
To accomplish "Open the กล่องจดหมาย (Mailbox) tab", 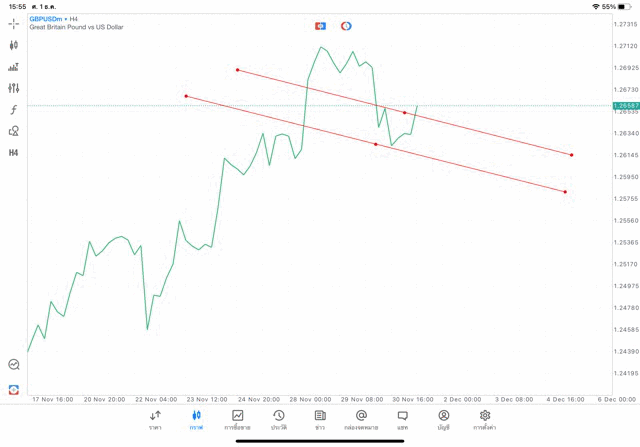I will 361,420.
